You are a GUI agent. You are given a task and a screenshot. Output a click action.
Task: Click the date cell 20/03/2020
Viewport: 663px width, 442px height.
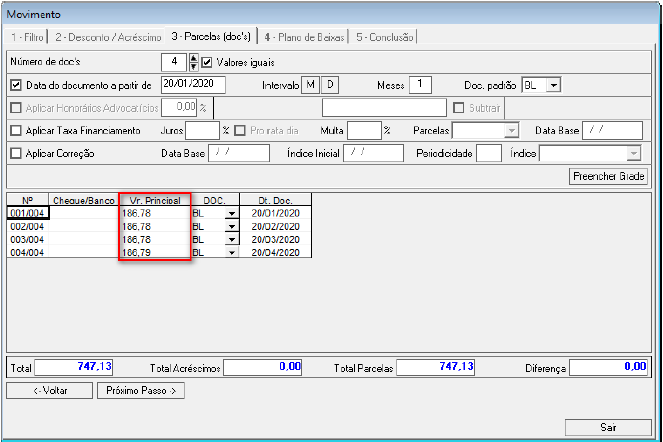(x=276, y=239)
